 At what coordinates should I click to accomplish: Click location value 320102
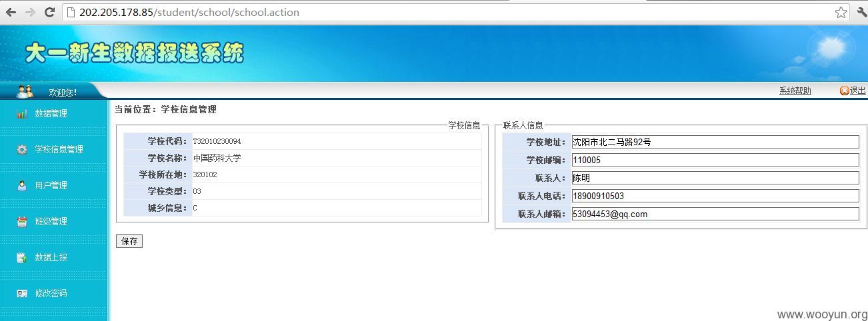pyautogui.click(x=205, y=175)
